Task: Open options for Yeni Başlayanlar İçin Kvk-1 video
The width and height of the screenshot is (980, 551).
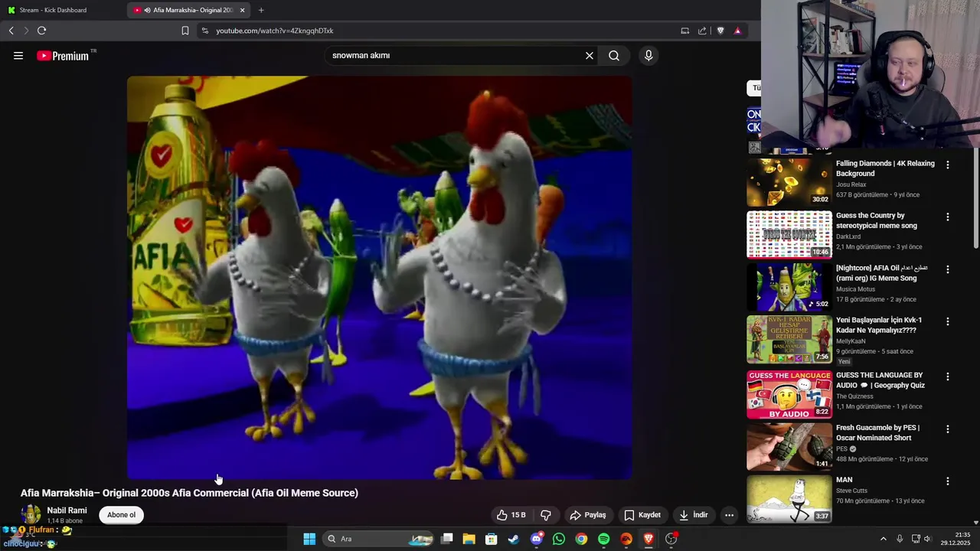Action: pyautogui.click(x=947, y=321)
